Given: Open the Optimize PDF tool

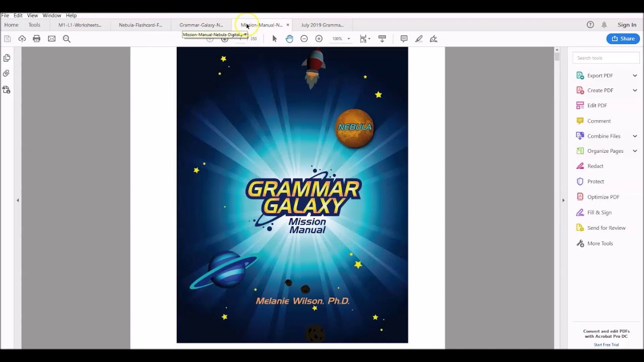Looking at the screenshot, I should click(x=603, y=197).
